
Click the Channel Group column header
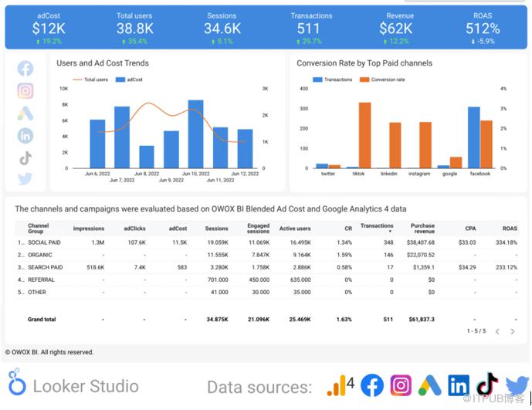38,228
